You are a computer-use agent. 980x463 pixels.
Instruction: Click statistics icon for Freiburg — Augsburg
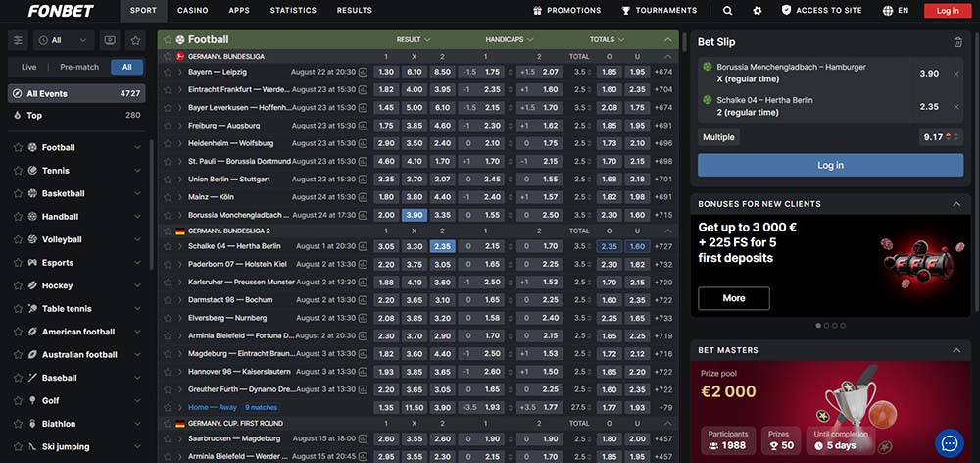[363, 126]
